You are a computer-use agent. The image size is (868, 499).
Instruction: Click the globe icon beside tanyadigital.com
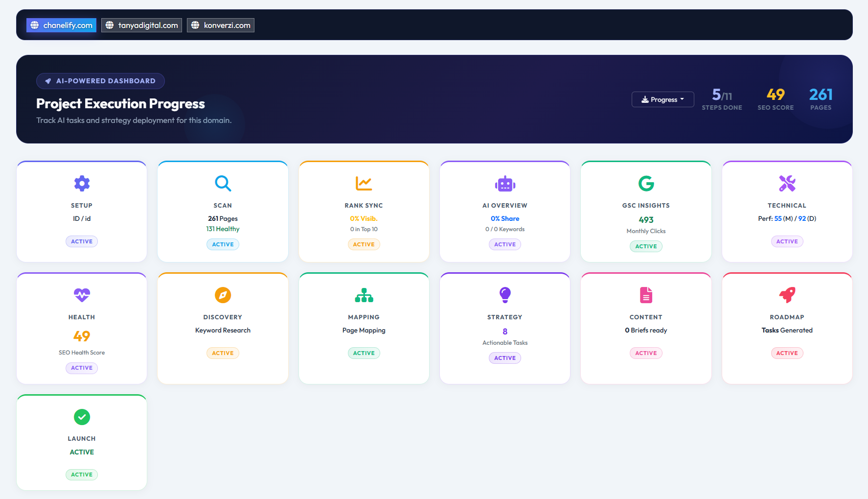[x=110, y=25]
